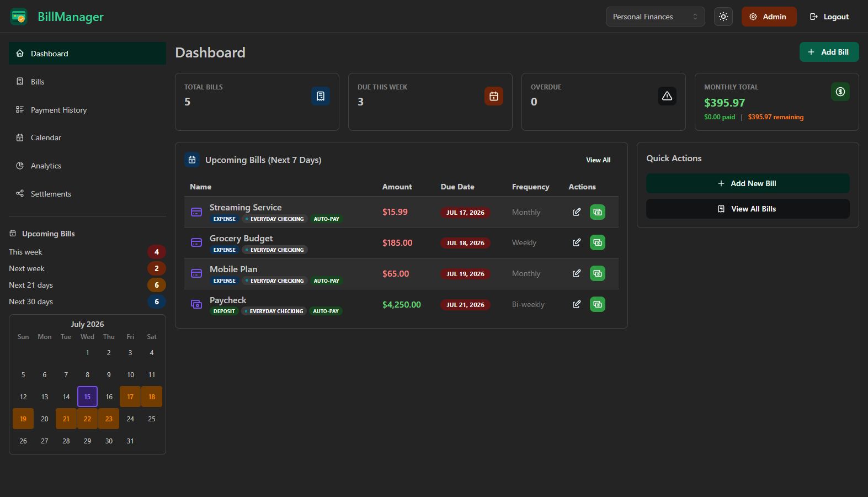Click Grocery Budget card icon
Viewport: 868px width, 497px height.
[196, 242]
